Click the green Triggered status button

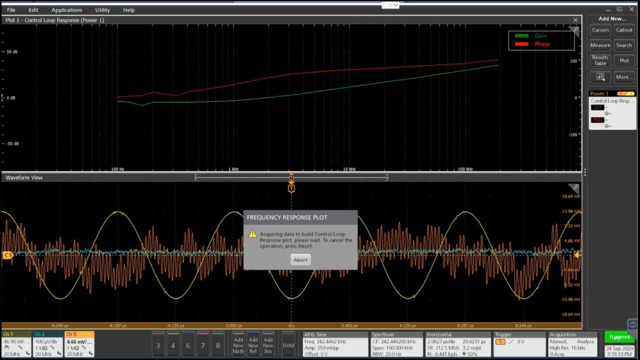(x=619, y=337)
